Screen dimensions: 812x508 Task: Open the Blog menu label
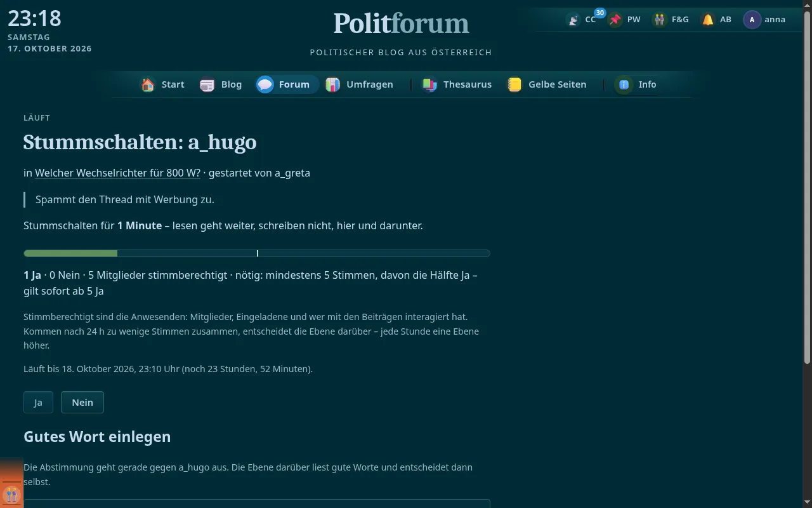232,84
